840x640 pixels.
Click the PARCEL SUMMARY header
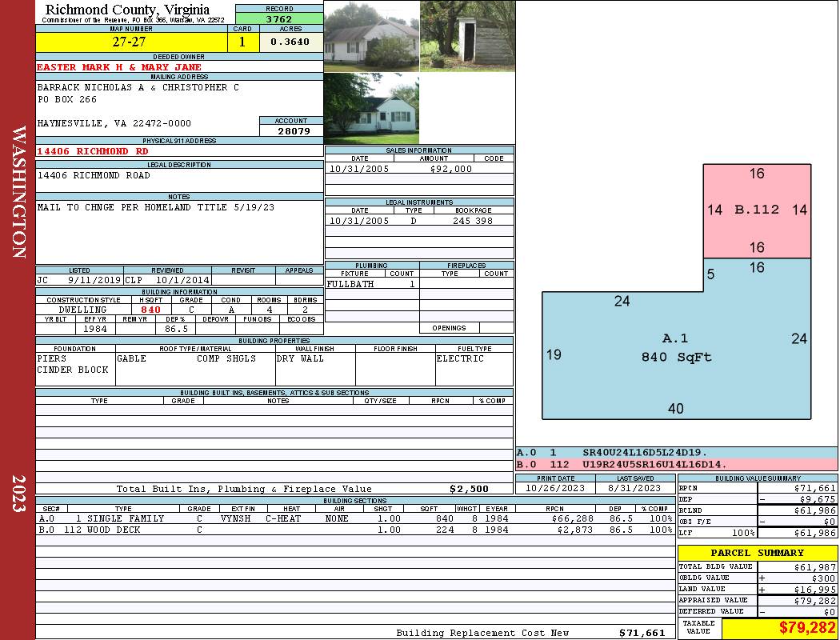[758, 553]
